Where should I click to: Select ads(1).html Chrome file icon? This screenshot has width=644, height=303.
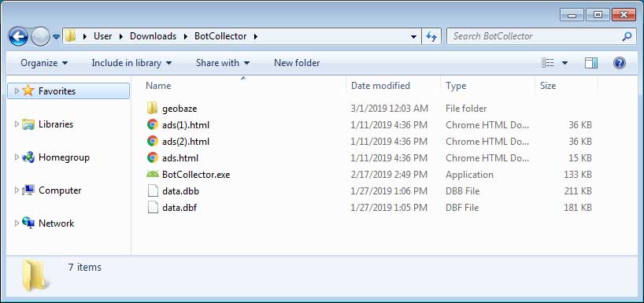153,125
